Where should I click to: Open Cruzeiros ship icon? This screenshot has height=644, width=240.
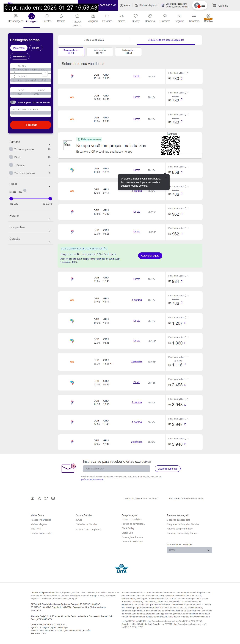(x=165, y=16)
